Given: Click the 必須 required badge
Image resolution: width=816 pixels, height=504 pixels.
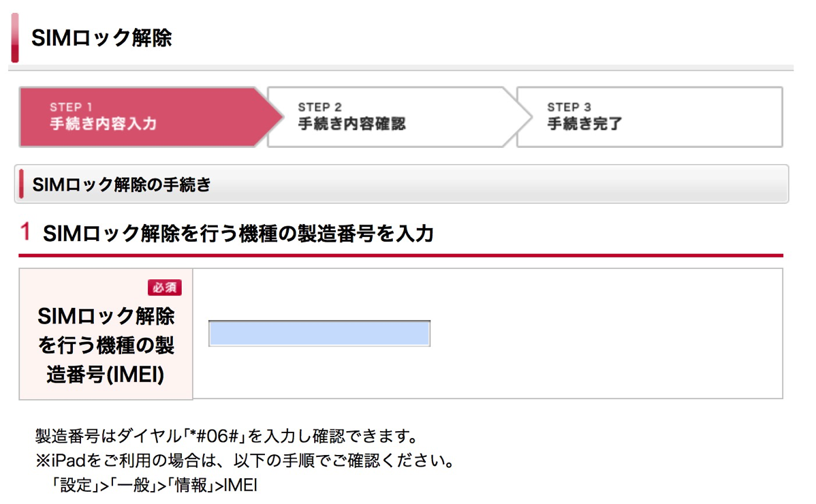Looking at the screenshot, I should (x=166, y=287).
